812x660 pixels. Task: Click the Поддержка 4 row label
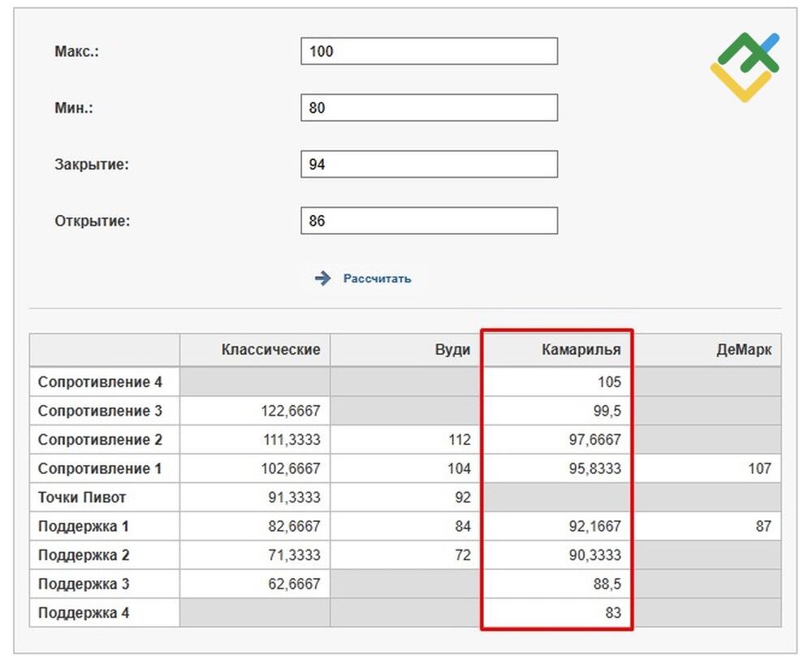(84, 613)
